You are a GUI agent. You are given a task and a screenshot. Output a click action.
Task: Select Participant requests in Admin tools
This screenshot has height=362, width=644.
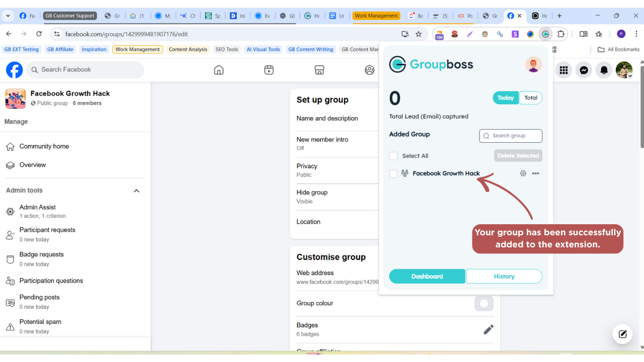(47, 230)
